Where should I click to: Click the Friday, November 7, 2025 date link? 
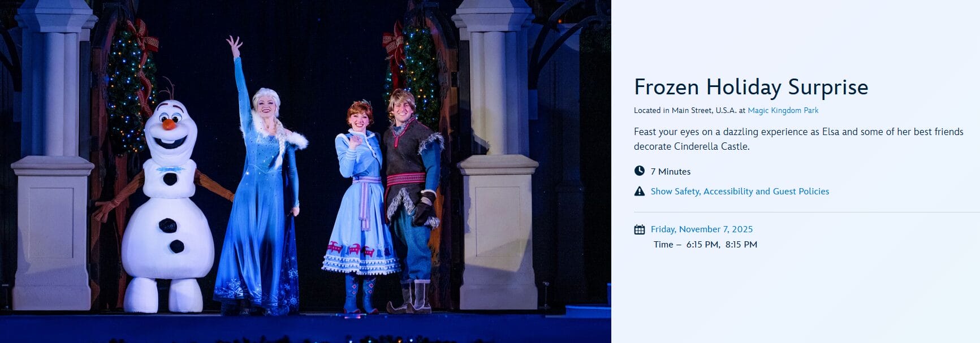pyautogui.click(x=702, y=229)
